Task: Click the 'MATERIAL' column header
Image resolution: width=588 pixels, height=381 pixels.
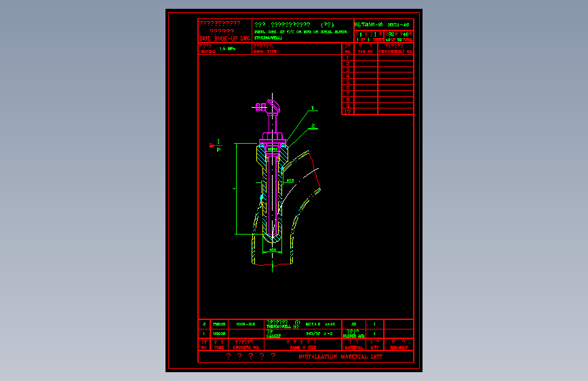Action: (353, 348)
